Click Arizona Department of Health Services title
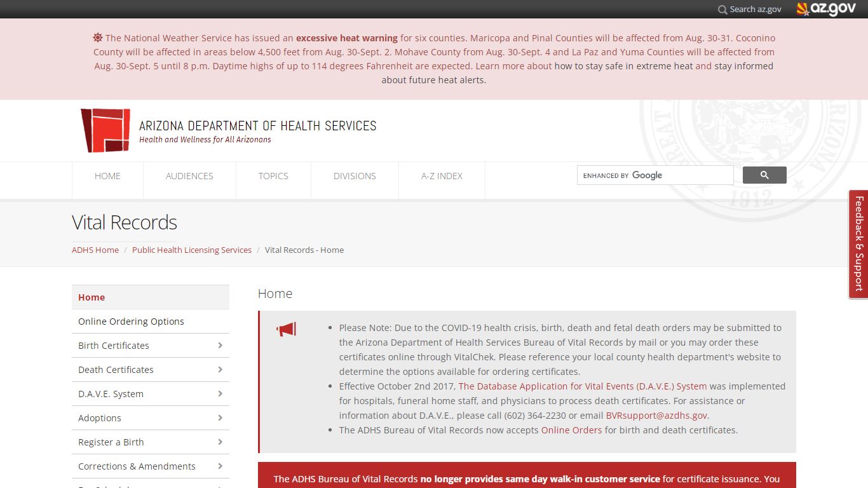 [257, 125]
